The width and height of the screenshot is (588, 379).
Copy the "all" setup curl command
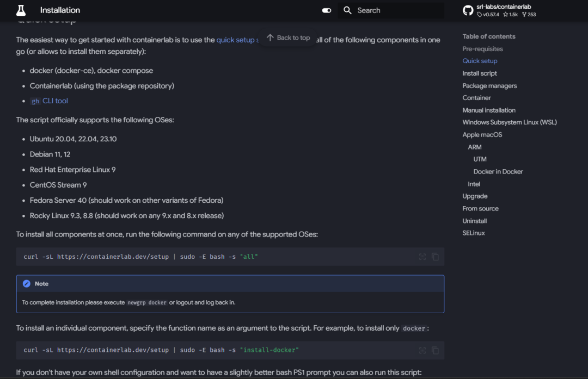(x=435, y=257)
